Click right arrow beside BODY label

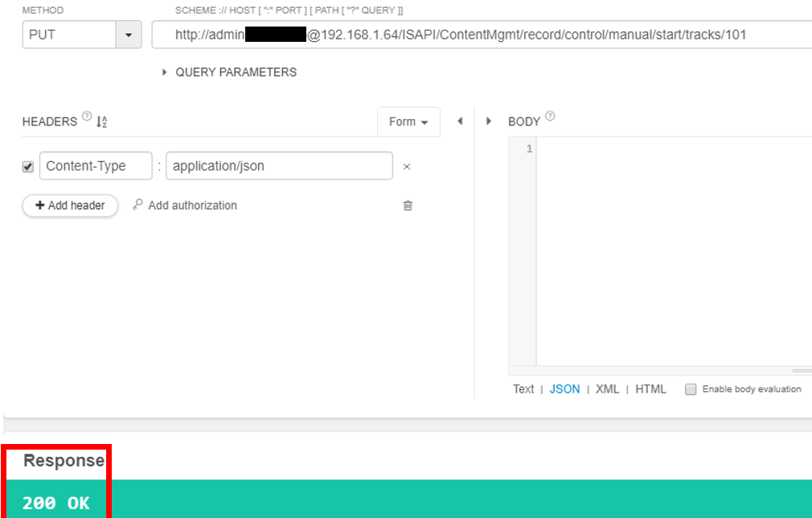(x=488, y=121)
